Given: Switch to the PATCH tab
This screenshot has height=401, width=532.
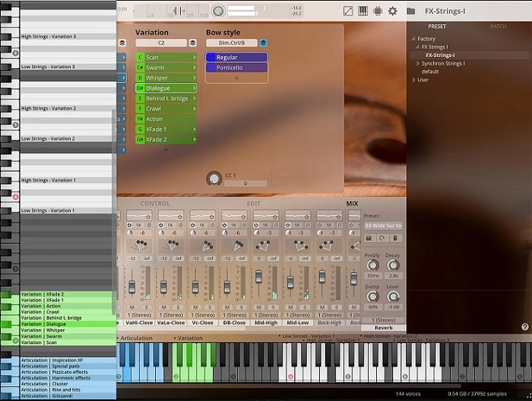Looking at the screenshot, I should (x=498, y=26).
